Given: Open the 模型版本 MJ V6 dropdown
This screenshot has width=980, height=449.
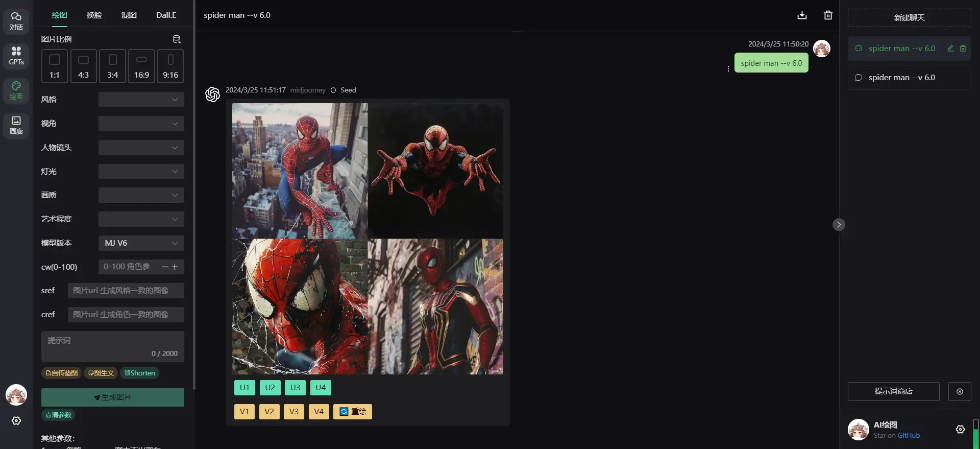Looking at the screenshot, I should [141, 243].
